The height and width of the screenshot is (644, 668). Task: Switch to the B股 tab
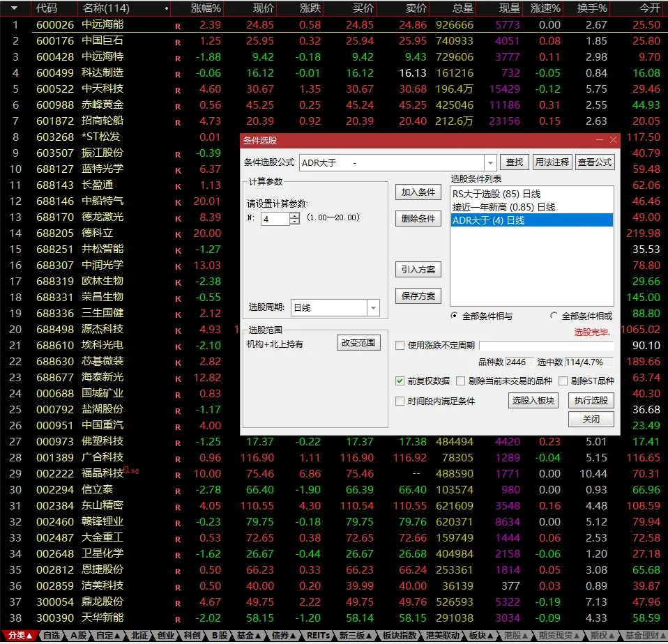[x=220, y=636]
